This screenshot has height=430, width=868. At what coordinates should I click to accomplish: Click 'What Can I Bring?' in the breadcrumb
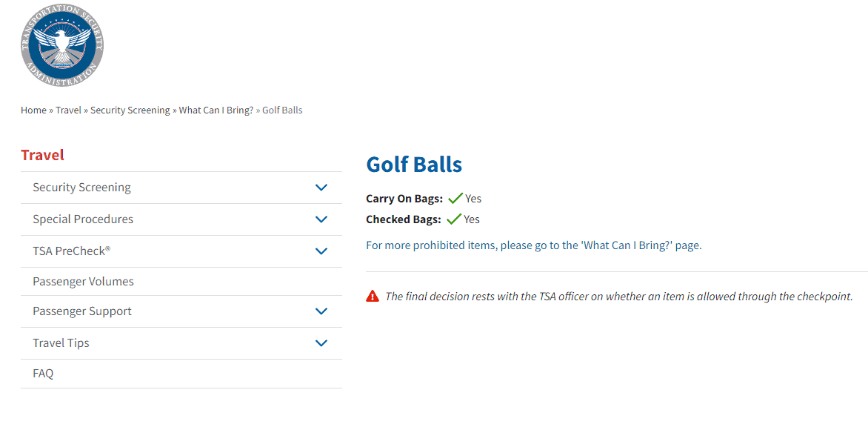[x=216, y=110]
